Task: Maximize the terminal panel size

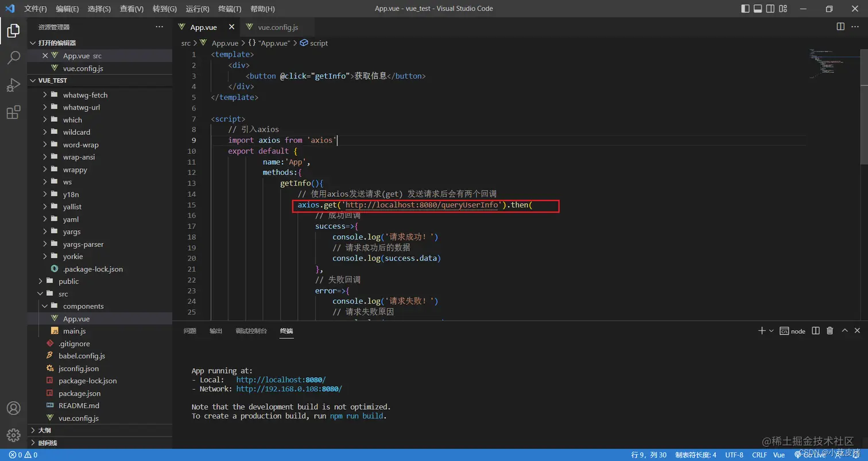Action: pyautogui.click(x=844, y=331)
